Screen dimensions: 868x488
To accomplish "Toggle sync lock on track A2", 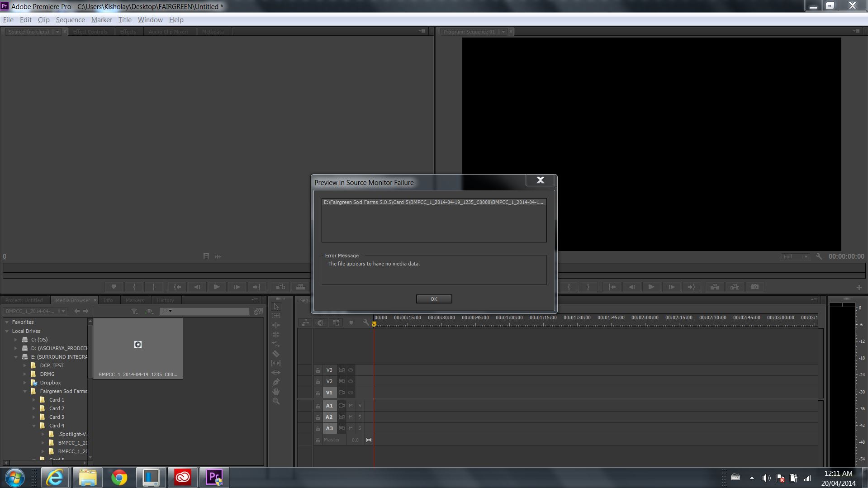I will click(x=342, y=417).
